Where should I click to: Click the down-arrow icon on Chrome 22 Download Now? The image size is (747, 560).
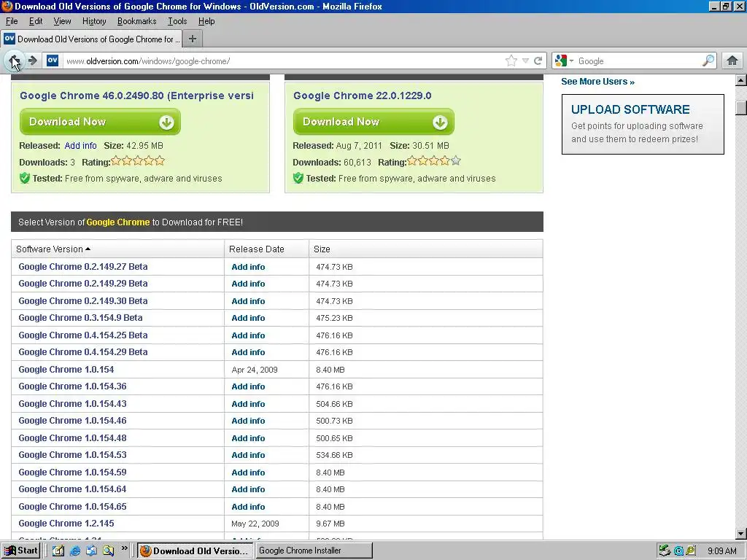(440, 122)
